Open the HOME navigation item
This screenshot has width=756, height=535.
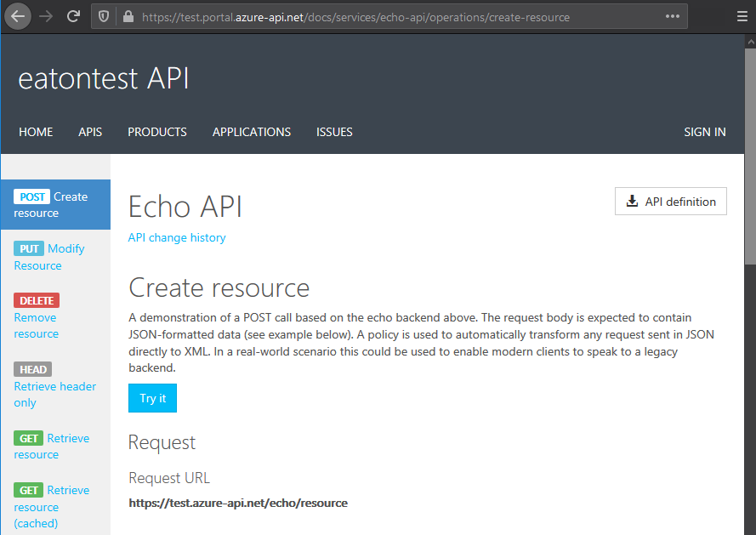(36, 132)
